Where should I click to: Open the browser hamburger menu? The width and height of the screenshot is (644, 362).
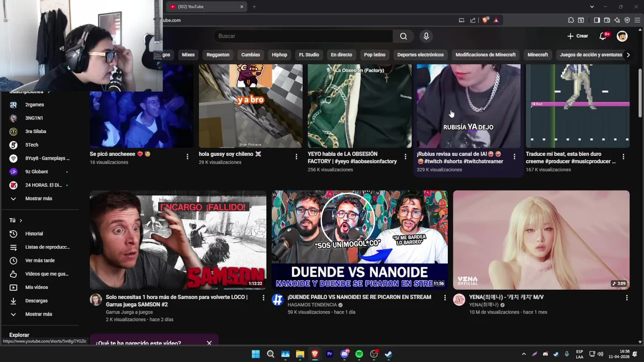(x=637, y=20)
